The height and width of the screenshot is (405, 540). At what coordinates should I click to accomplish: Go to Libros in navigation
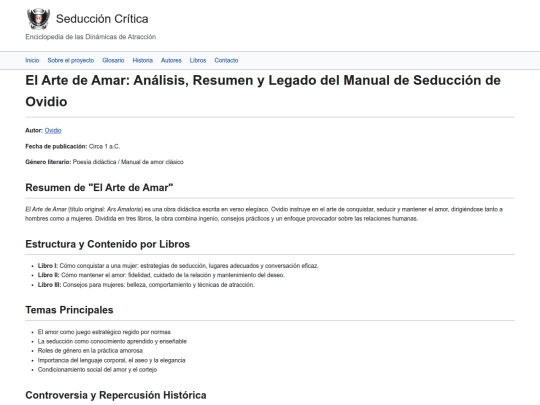pos(198,60)
